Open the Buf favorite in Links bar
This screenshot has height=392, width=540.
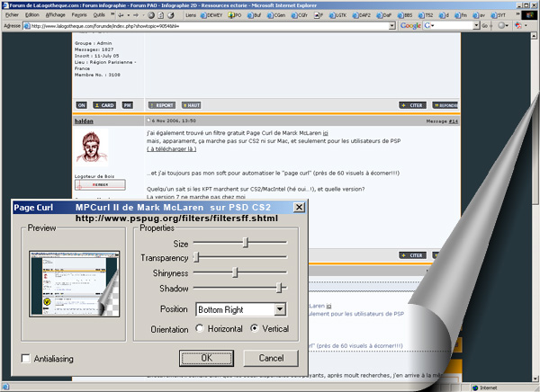(x=255, y=15)
